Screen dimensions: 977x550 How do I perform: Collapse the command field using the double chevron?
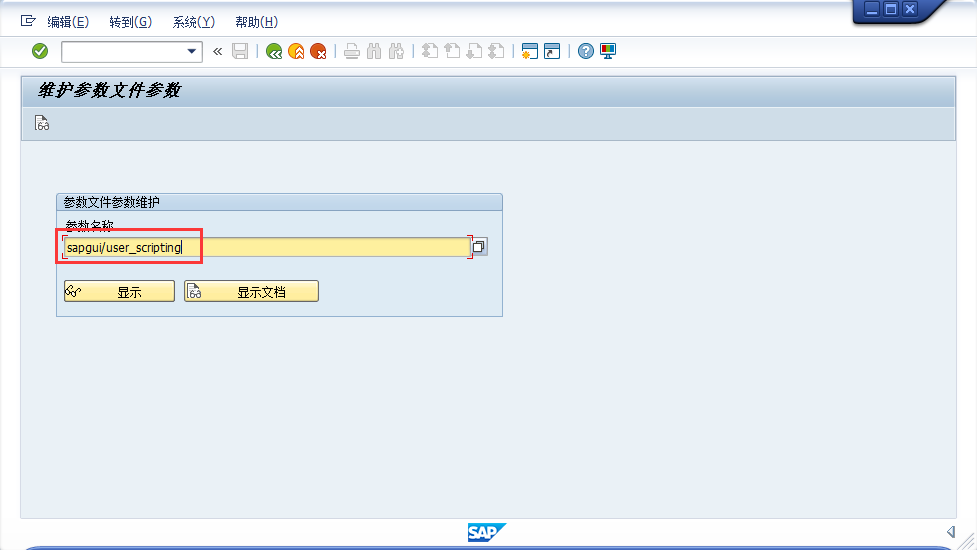pos(217,51)
